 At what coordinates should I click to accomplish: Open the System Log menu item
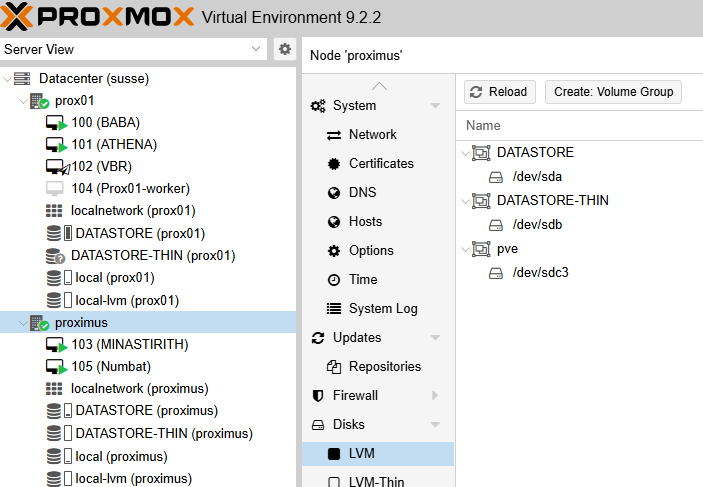pos(383,309)
